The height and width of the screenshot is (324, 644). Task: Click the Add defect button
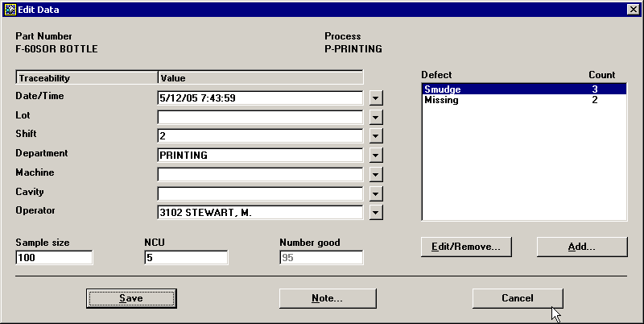point(581,247)
